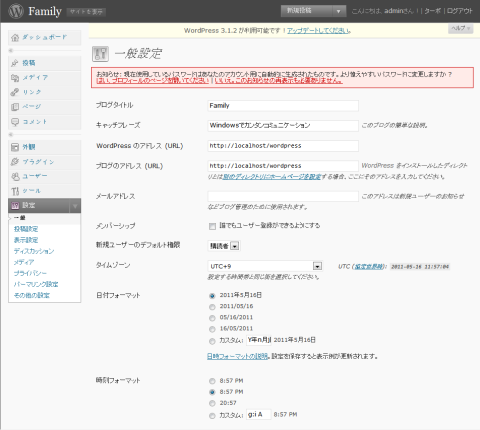The height and width of the screenshot is (430, 480).
Task: Click the logout (ログアウト) link
Action: point(460,11)
